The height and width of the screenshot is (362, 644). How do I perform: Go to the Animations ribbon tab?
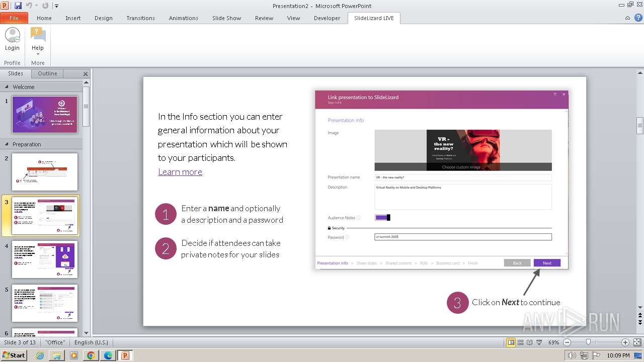tap(183, 18)
